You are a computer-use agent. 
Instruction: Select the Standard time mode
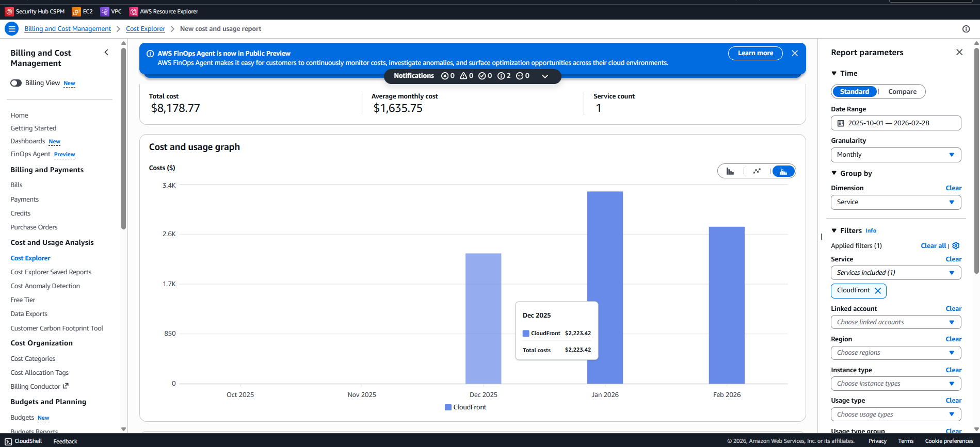coord(855,92)
